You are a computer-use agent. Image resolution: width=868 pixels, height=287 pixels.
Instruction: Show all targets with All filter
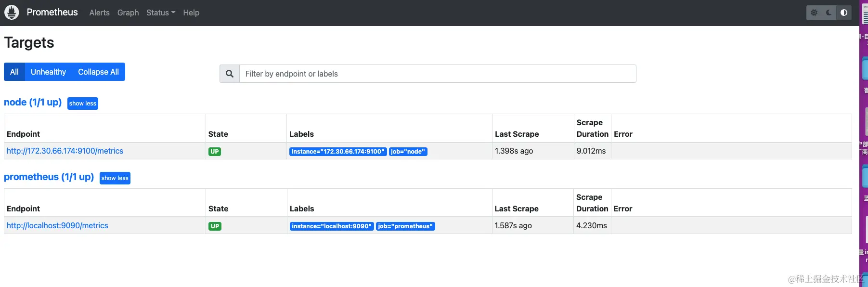pyautogui.click(x=14, y=72)
